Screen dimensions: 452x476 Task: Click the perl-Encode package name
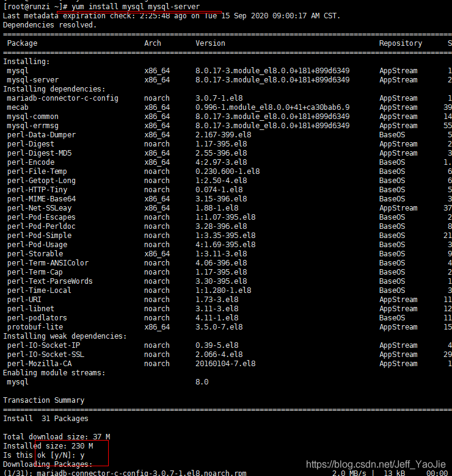pos(31,162)
